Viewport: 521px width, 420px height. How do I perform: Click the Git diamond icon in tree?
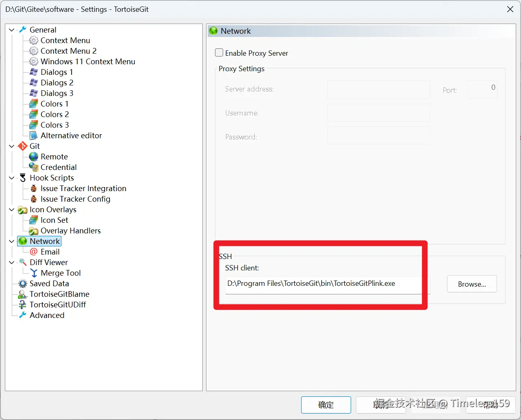point(23,146)
